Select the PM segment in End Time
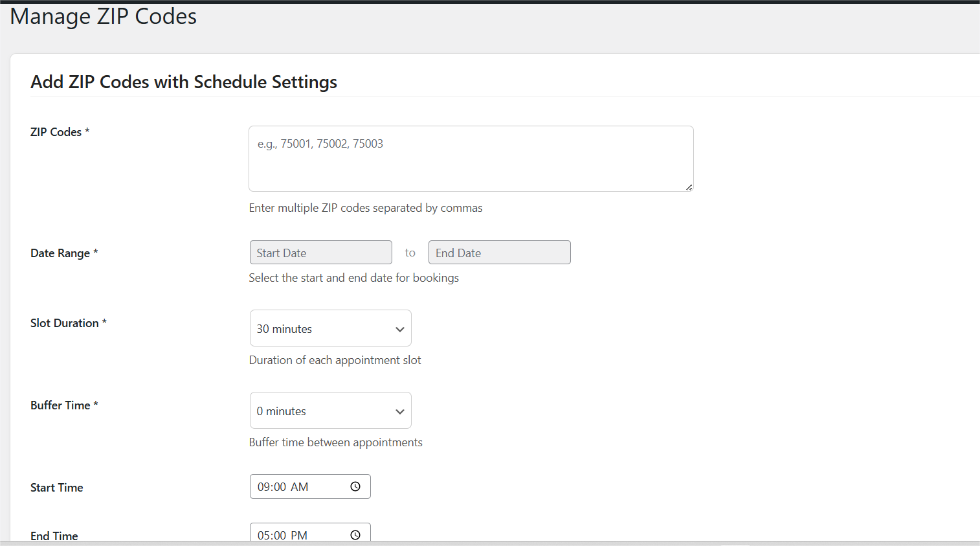The width and height of the screenshot is (980, 546). click(299, 536)
